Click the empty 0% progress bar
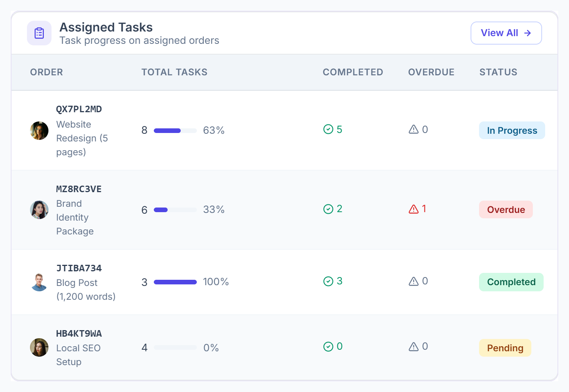 pos(175,347)
